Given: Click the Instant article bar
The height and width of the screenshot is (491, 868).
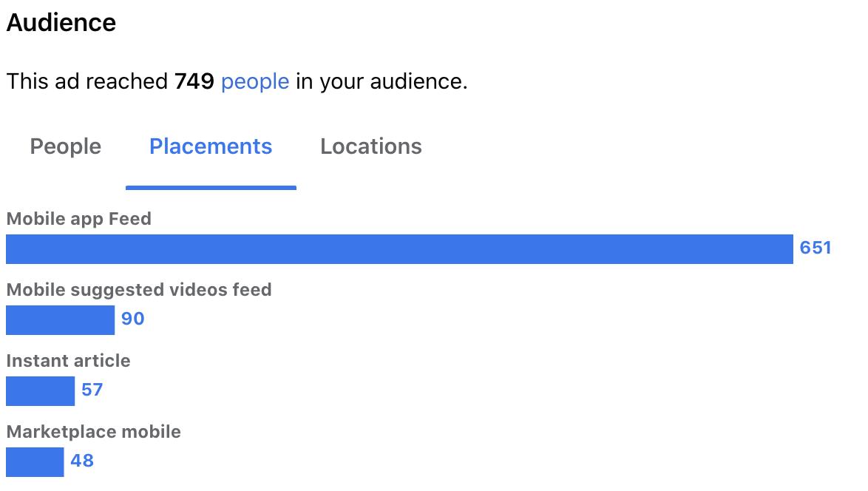Looking at the screenshot, I should point(41,391).
